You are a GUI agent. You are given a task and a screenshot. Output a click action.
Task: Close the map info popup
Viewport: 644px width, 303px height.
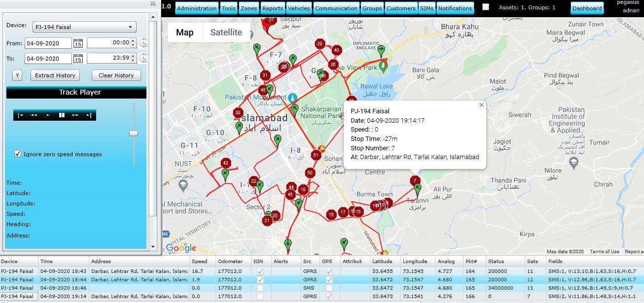tap(482, 105)
